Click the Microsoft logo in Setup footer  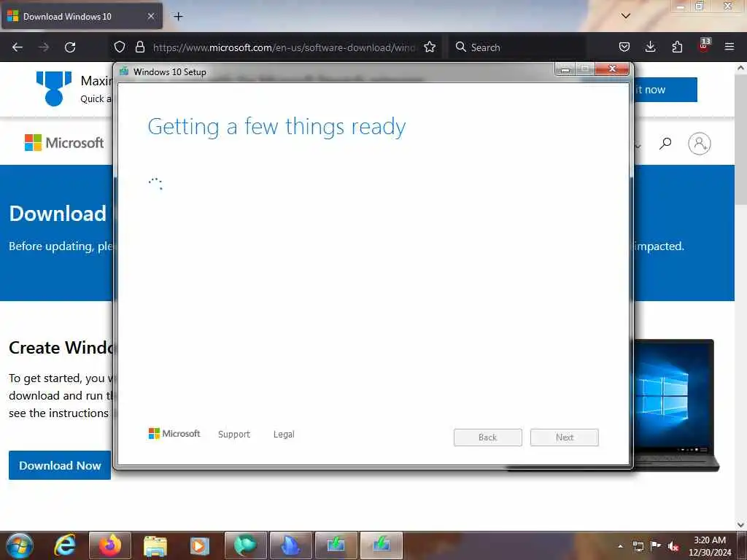(x=174, y=433)
